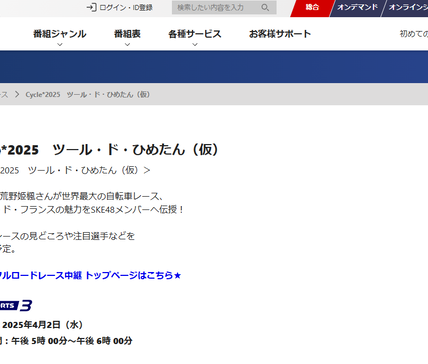Open the 番組ジャンル menu
Screen dimensions: 428x364
60,34
